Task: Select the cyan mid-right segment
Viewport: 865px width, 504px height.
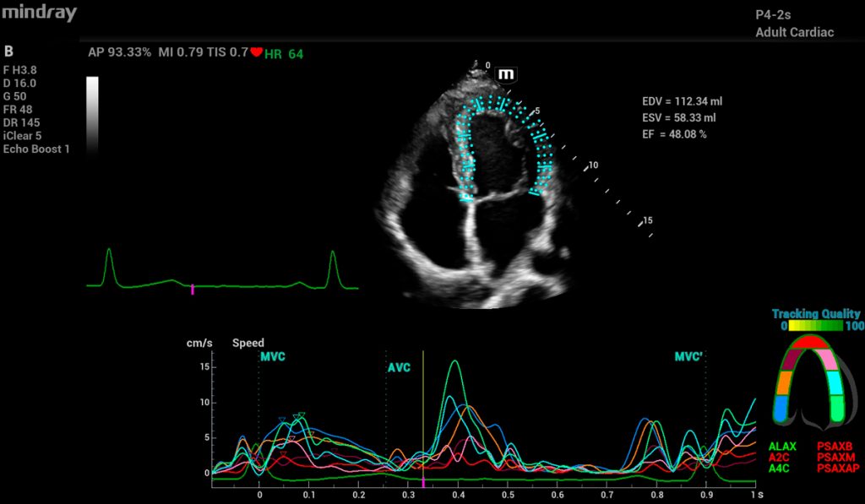Action: tap(836, 382)
